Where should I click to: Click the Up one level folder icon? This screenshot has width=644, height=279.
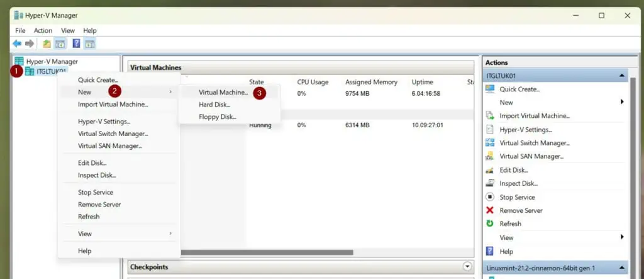tap(47, 43)
